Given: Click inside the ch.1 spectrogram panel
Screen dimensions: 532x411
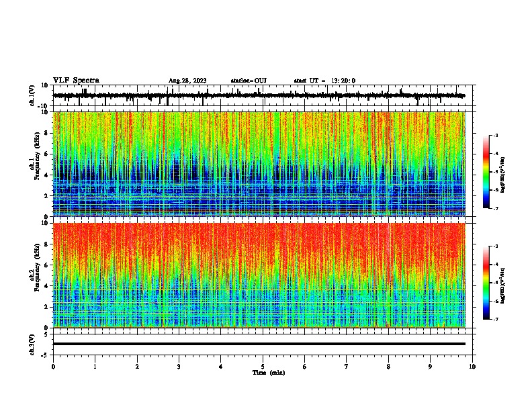Looking at the screenshot, I should 259,164.
